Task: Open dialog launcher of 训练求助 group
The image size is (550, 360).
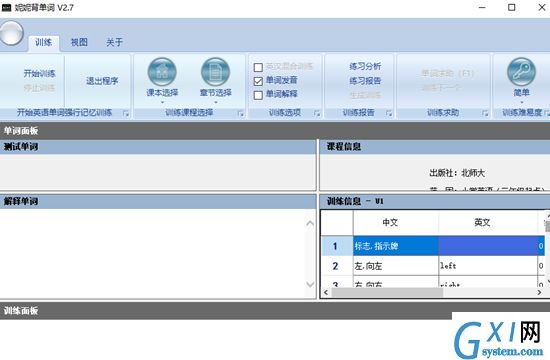Action: pos(485,113)
